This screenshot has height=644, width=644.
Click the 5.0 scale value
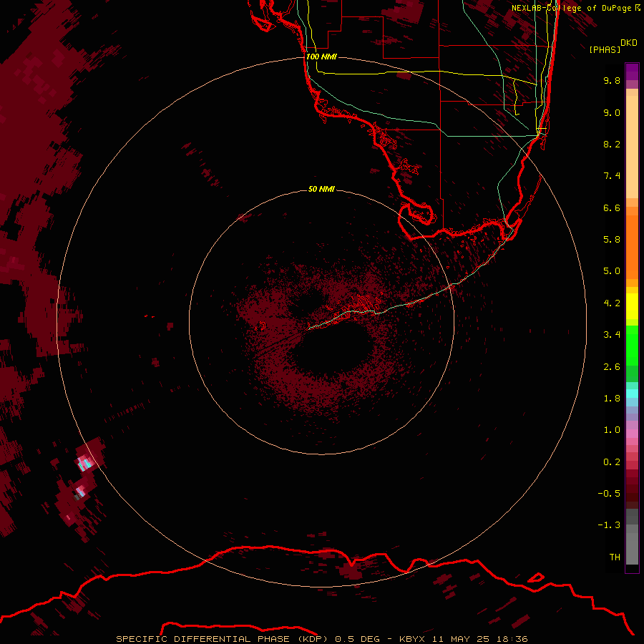pyautogui.click(x=612, y=271)
